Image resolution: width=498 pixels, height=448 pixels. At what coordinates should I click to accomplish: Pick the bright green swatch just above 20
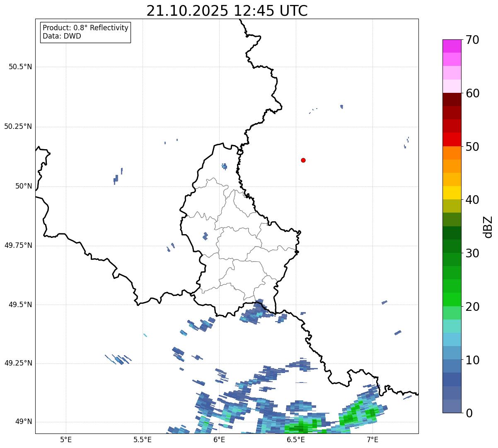[x=452, y=300]
